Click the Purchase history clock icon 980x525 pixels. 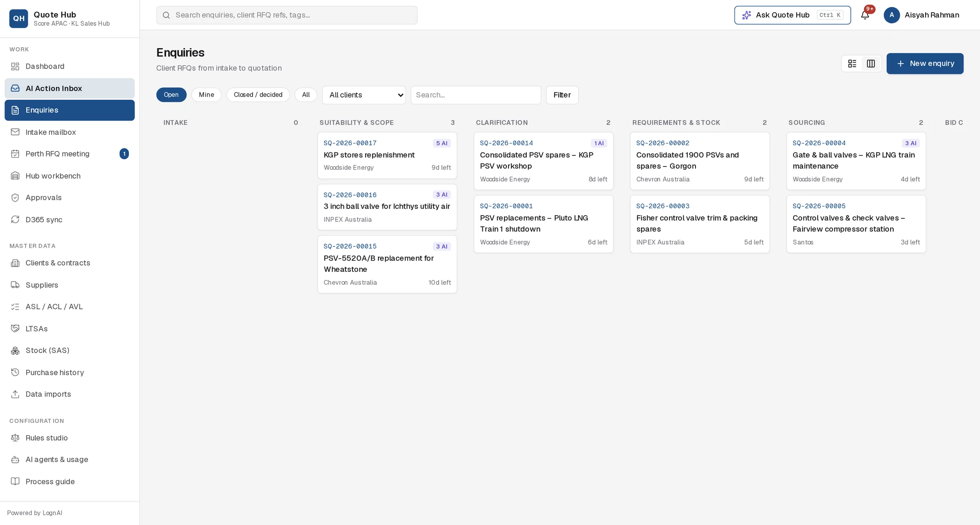tap(15, 373)
